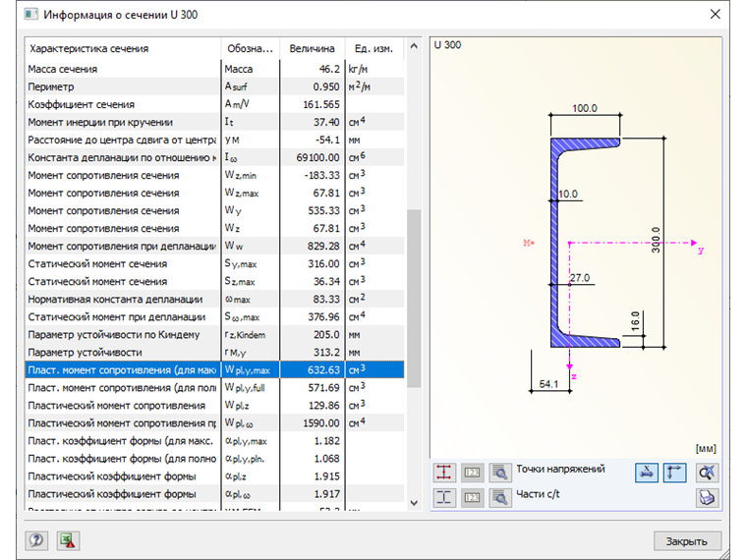The height and width of the screenshot is (560, 747).
Task: Click the Величина column header
Action: click(312, 48)
